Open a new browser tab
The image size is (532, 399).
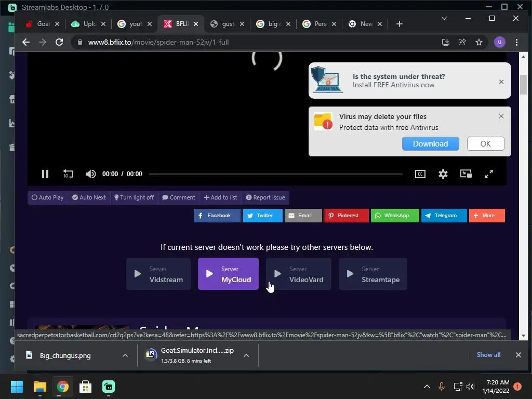pyautogui.click(x=400, y=24)
